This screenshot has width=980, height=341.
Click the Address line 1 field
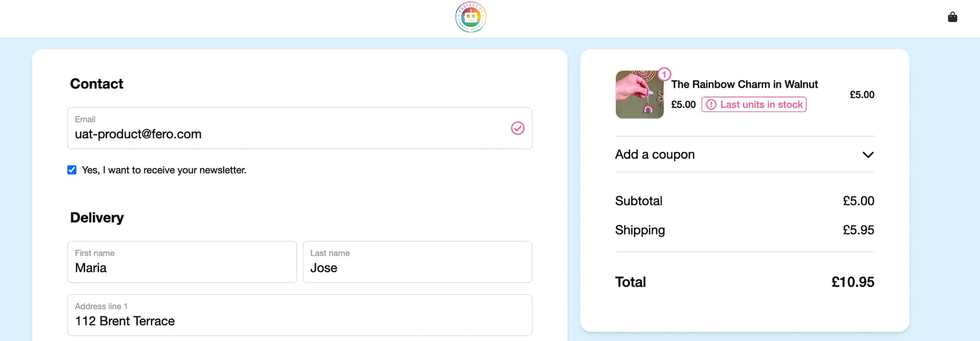click(x=300, y=321)
